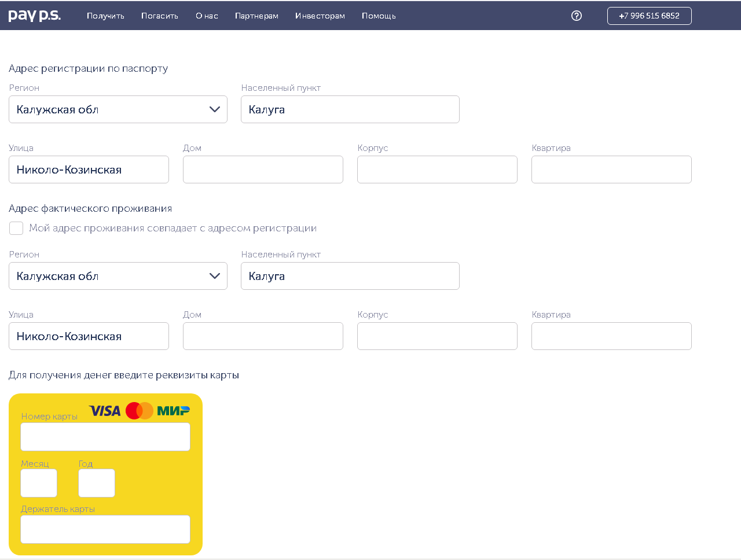Open the Инвесторам link
Viewport: 741px width, 560px height.
click(x=320, y=16)
